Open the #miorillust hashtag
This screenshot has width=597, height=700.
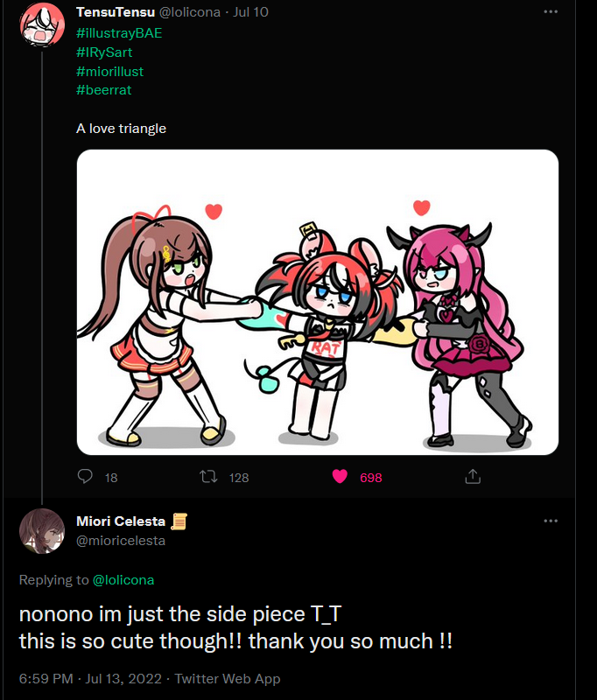pos(109,71)
